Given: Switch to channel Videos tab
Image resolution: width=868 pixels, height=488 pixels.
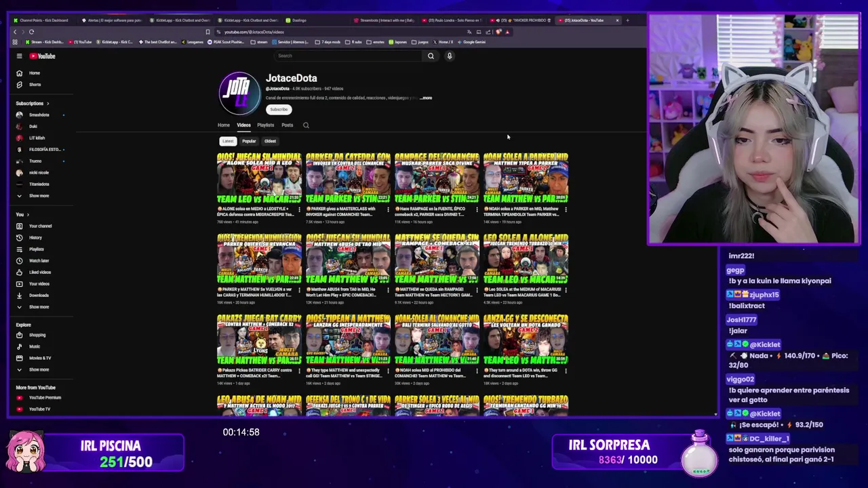Looking at the screenshot, I should (243, 125).
